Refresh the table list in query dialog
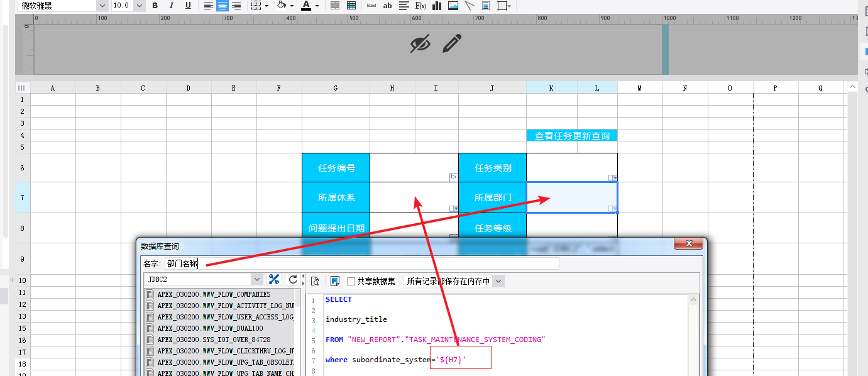Image resolution: width=868 pixels, height=376 pixels. (292, 279)
